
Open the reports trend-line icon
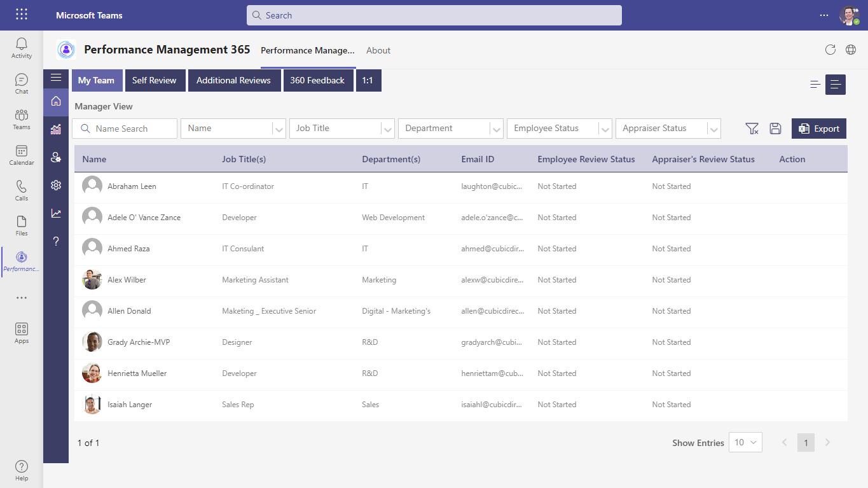pos(55,213)
